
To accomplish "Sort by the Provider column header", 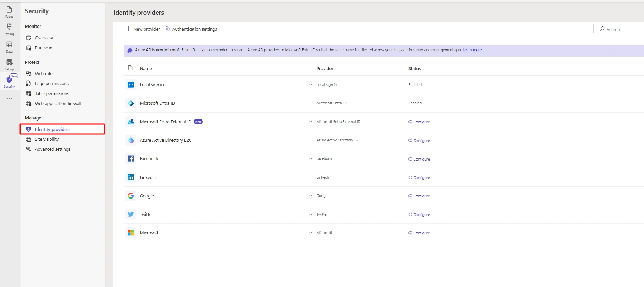I will [x=325, y=68].
